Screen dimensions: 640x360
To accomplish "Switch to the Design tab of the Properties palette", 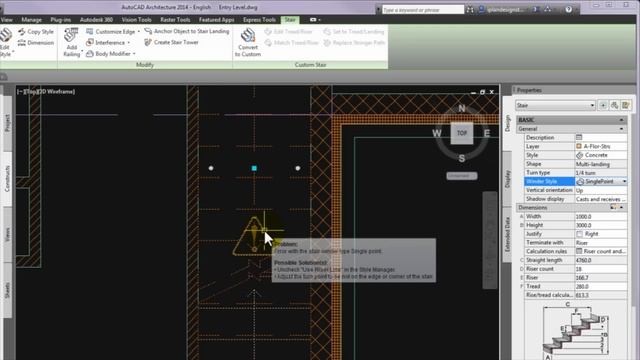I will click(507, 123).
